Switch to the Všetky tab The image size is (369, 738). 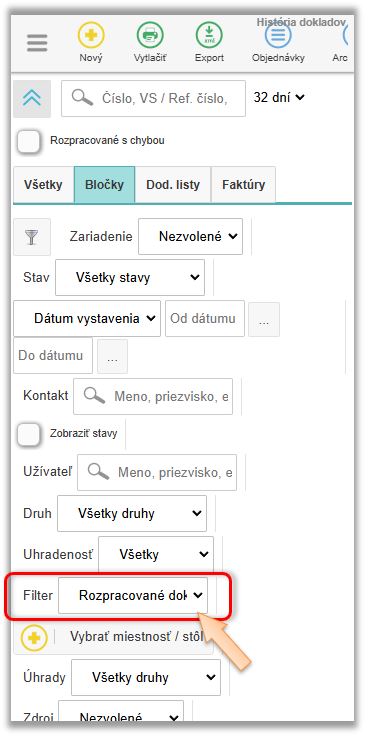43,184
